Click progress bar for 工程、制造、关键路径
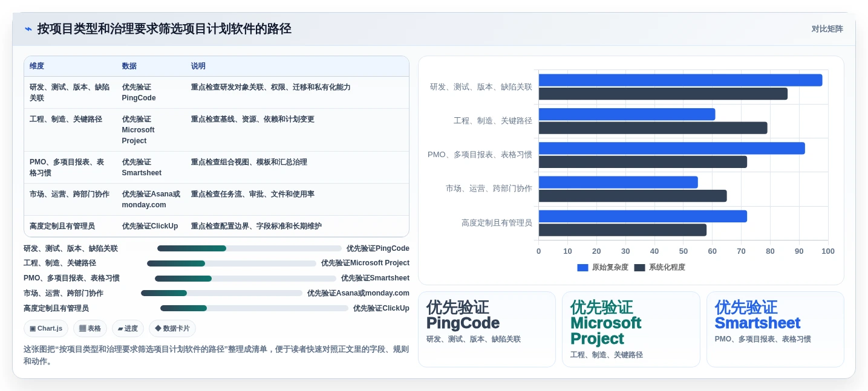This screenshot has height=391, width=868. pyautogui.click(x=232, y=263)
